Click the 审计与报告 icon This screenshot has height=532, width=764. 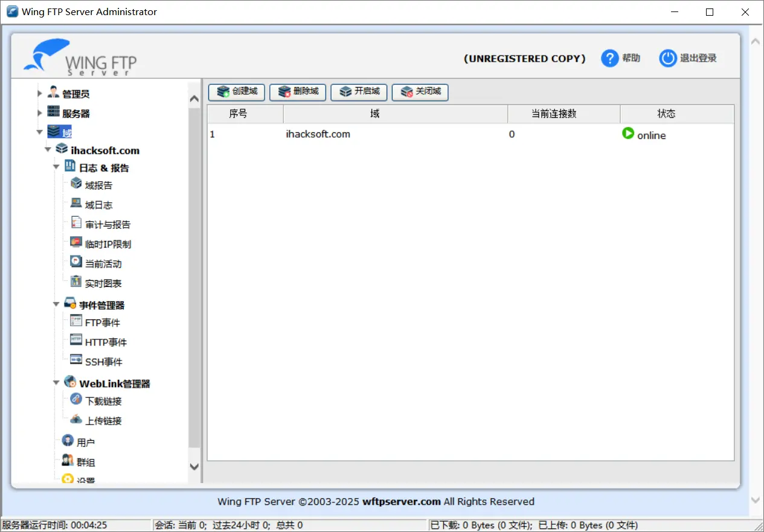(x=76, y=223)
